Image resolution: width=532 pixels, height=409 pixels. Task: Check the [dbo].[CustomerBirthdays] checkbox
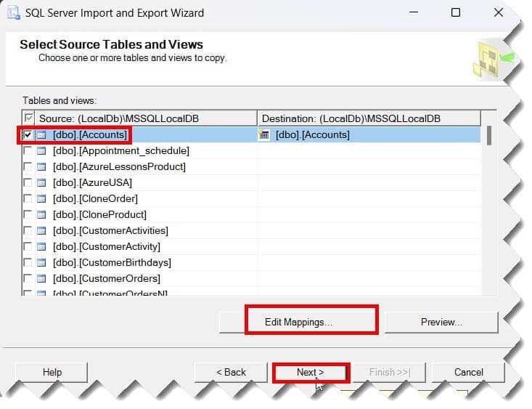tap(28, 262)
